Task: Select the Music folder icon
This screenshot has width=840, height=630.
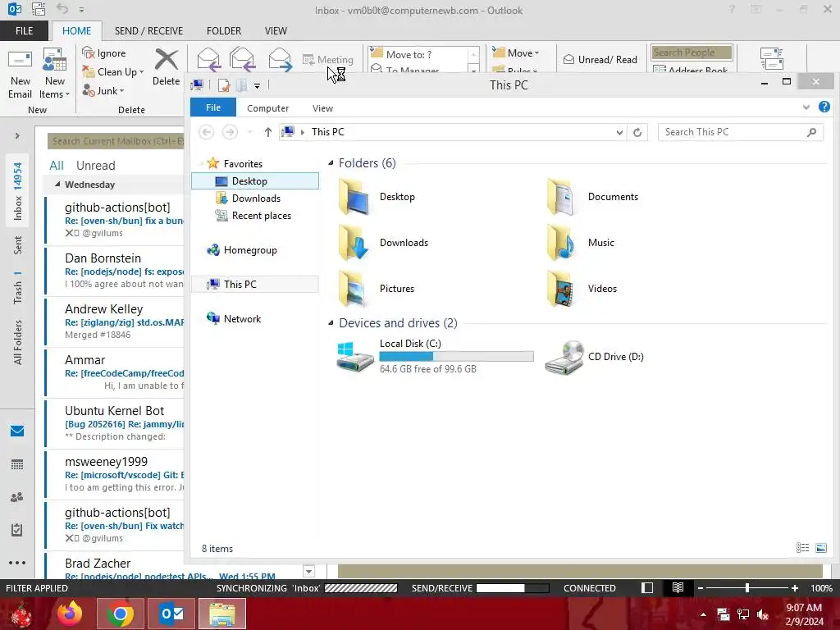Action: (x=561, y=243)
